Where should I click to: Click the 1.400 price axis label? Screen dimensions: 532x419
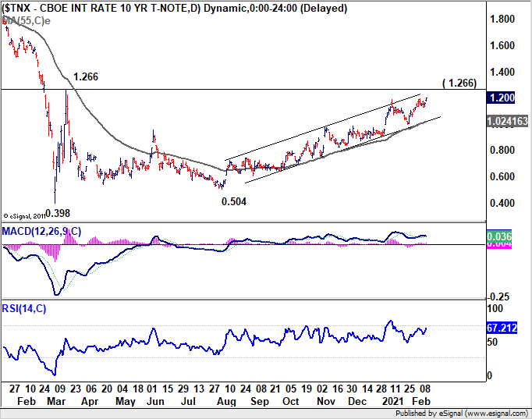pyautogui.click(x=502, y=72)
